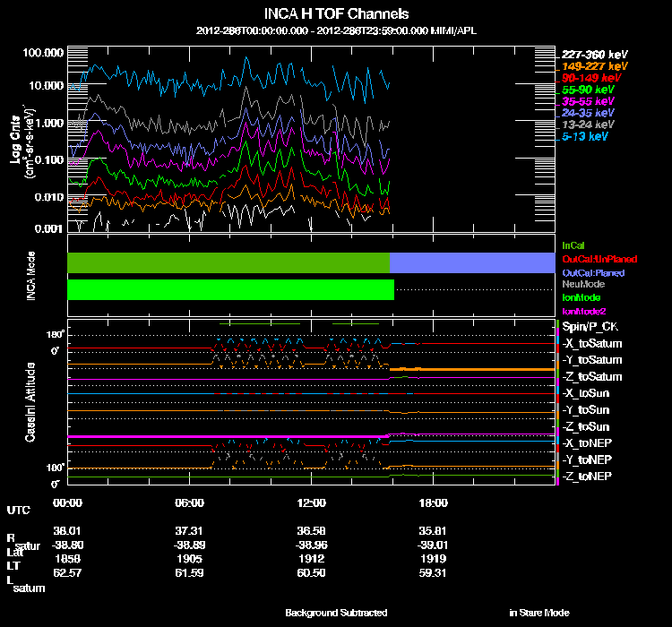The image size is (672, 627).
Task: Click the -Z_toNEP attitude legend entry
Action: [589, 476]
